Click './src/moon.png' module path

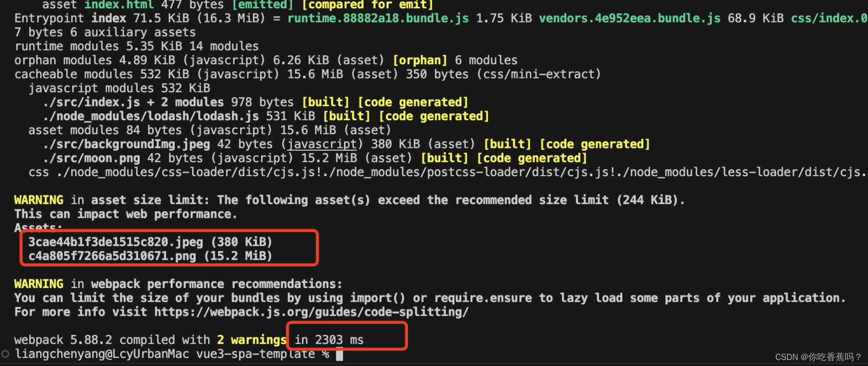point(91,158)
